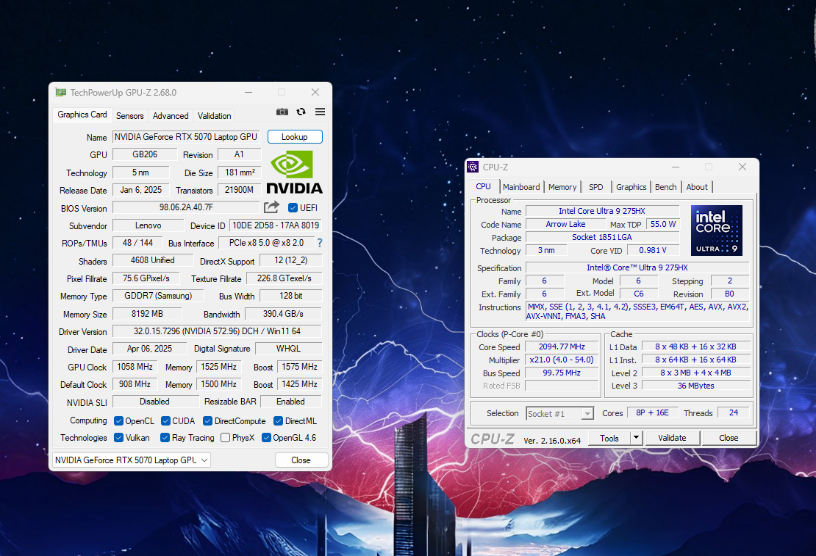Toggle the Vulkan checkbox
816x556 pixels.
[x=119, y=437]
